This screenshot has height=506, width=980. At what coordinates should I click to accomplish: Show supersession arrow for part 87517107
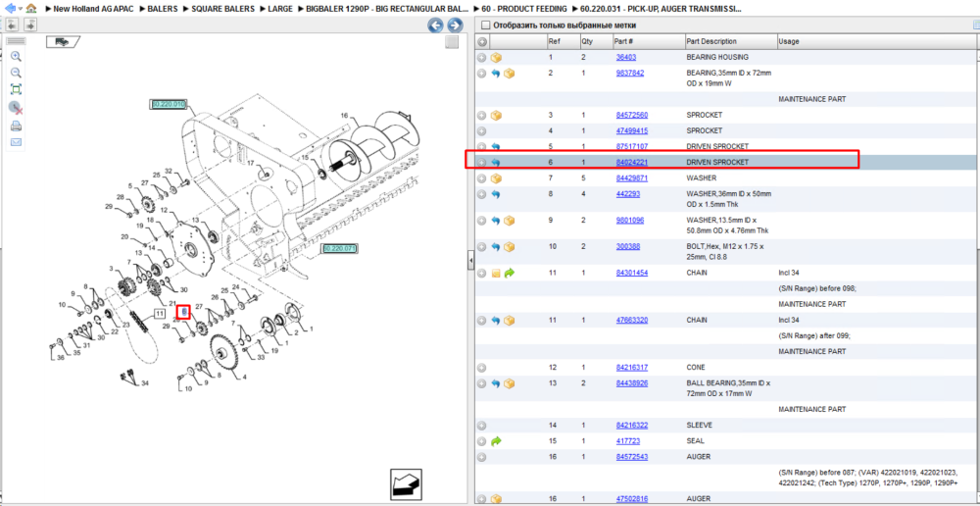click(x=496, y=146)
